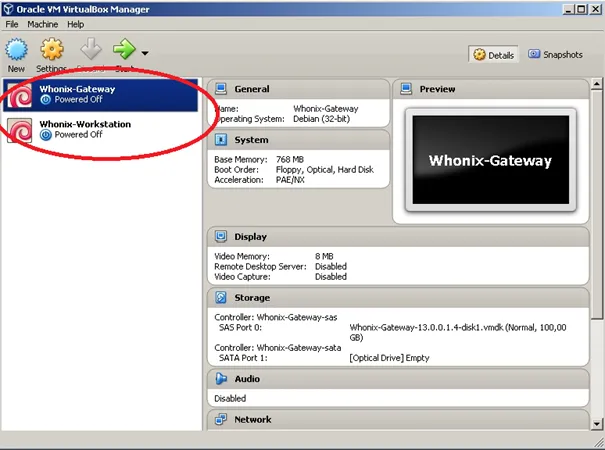
Task: Click the Snapshots camera icon
Action: coord(534,54)
